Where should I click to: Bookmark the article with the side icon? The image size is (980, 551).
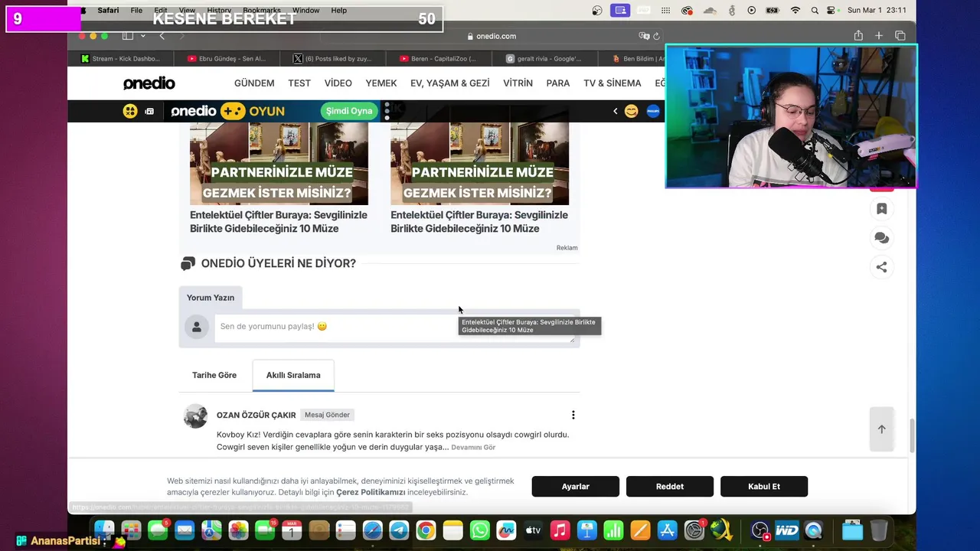coord(881,209)
